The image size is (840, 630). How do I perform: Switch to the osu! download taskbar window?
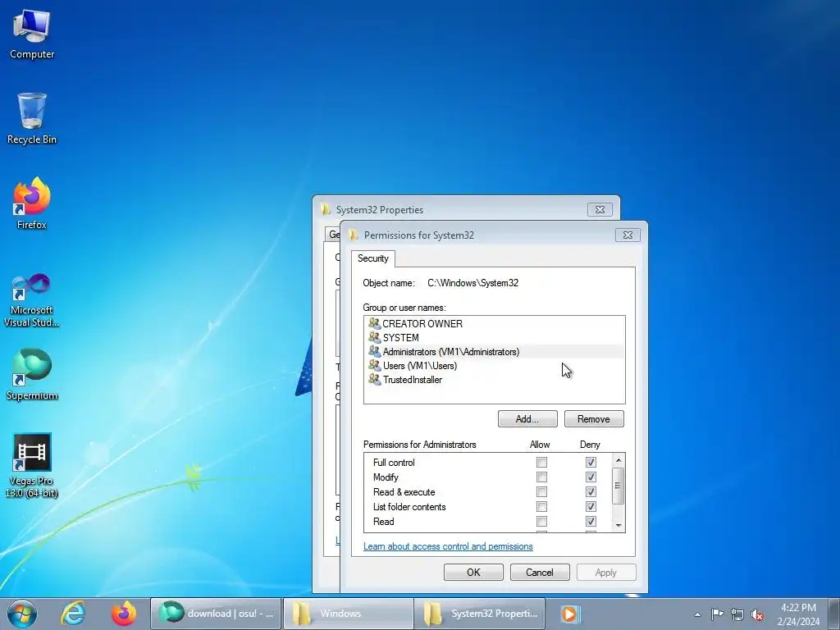pyautogui.click(x=216, y=614)
